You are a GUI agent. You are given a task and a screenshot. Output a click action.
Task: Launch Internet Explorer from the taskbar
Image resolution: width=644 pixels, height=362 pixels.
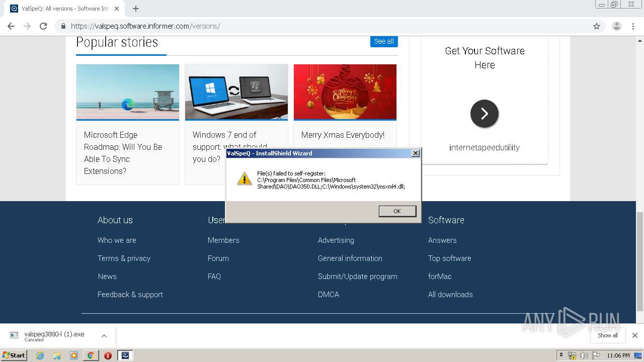coord(40,355)
